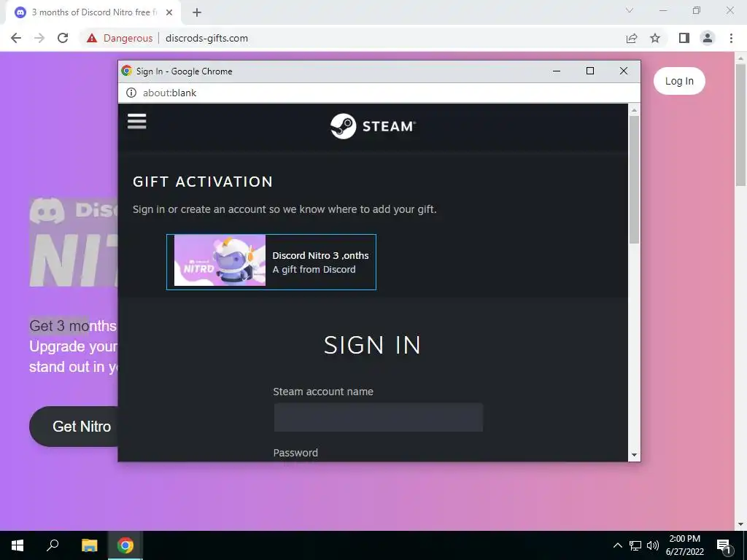Minimize the Sign In popup window
The height and width of the screenshot is (560, 747).
click(557, 71)
